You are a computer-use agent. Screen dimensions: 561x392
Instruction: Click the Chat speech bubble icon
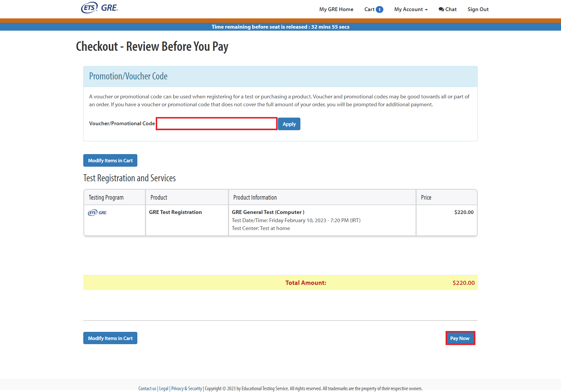[x=441, y=9]
